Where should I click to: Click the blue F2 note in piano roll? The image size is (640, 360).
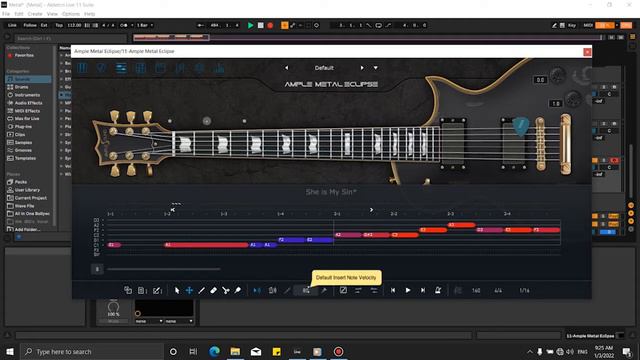click(292, 240)
